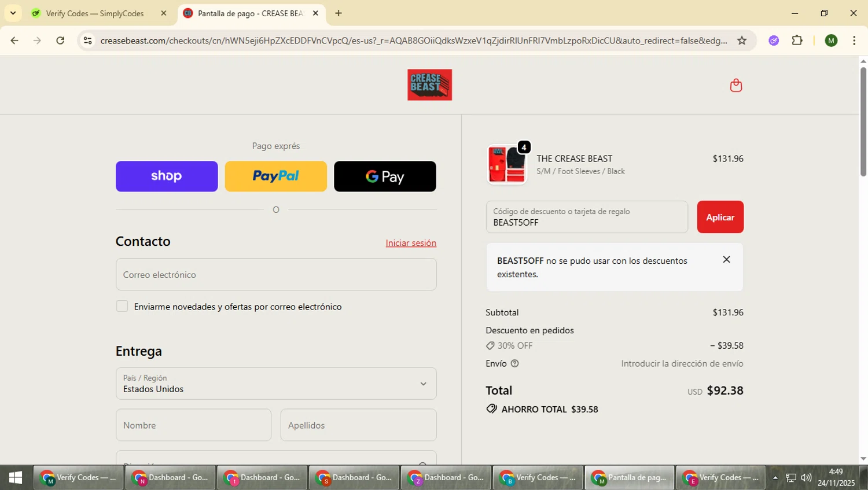Click the scrollbar down arrow
The image size is (868, 490).
[863, 459]
